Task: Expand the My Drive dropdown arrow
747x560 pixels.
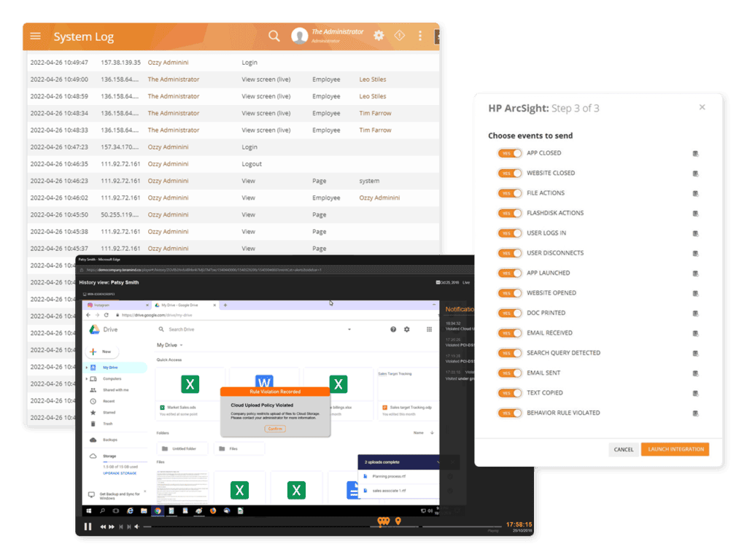Action: click(182, 345)
